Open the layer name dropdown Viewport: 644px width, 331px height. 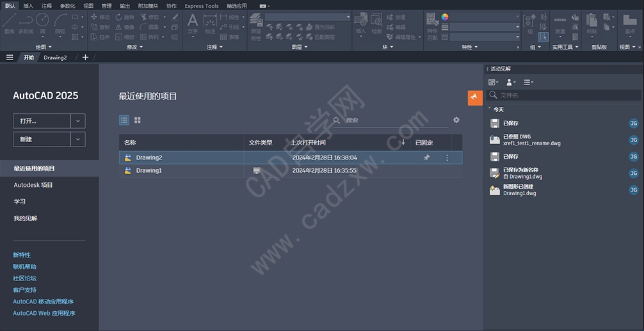308,17
